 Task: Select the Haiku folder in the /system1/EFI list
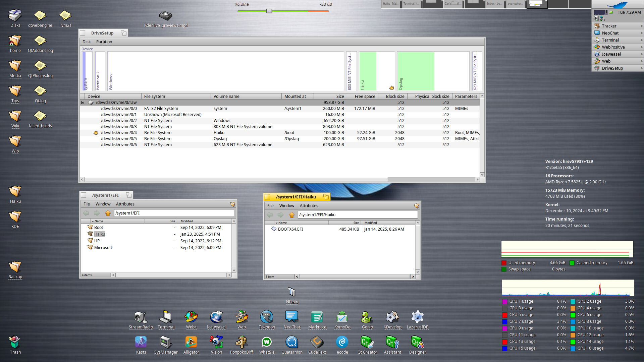[x=99, y=234]
